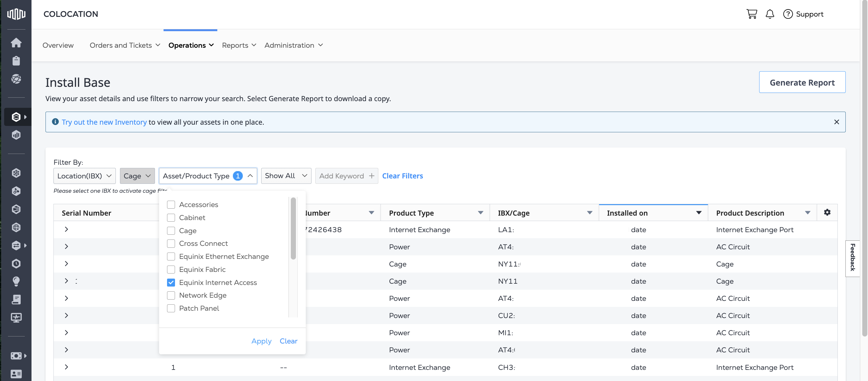Click Apply in the filter popup
The width and height of the screenshot is (868, 381).
pos(261,341)
